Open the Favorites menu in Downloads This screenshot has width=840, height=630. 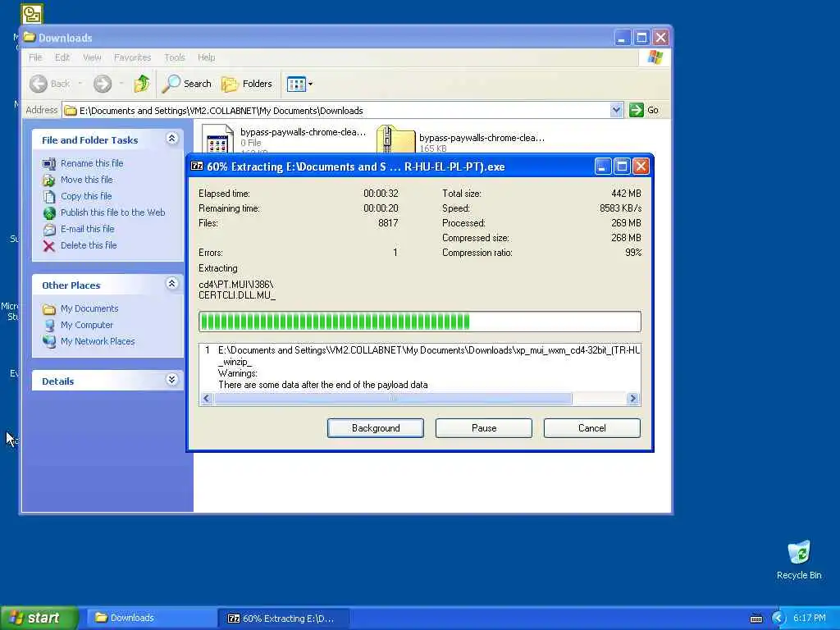pos(132,57)
